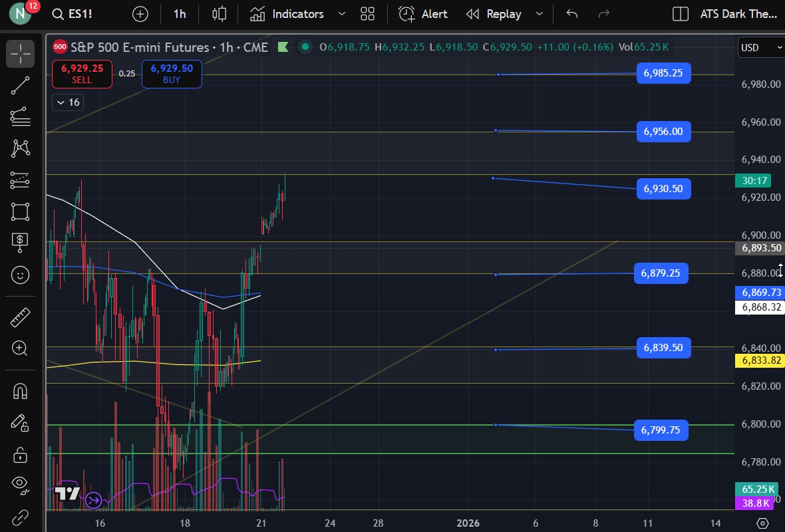Add a symbol to compare with plus icon
The width and height of the screenshot is (785, 532).
140,14
